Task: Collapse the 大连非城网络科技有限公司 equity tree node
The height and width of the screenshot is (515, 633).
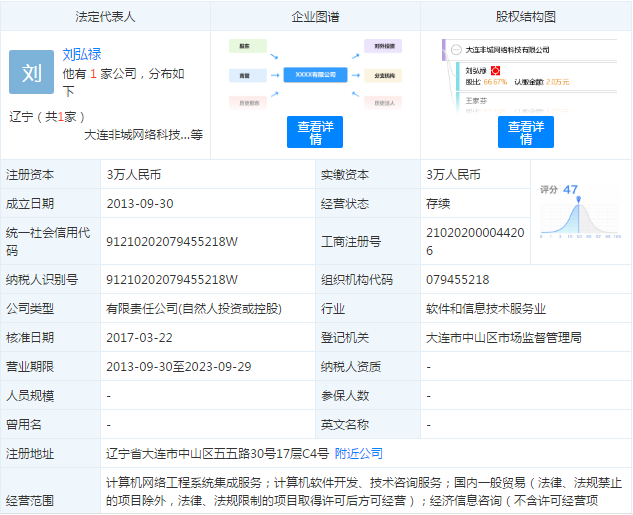Action: click(458, 49)
